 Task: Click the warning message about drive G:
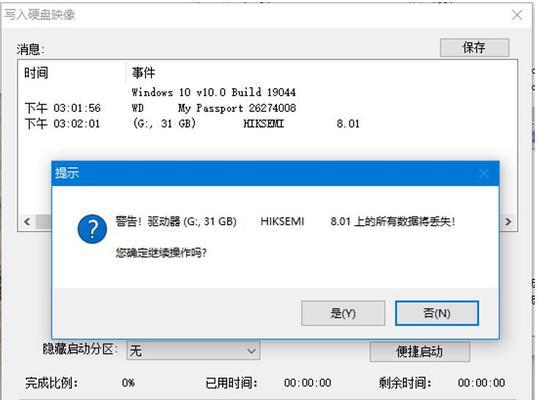click(x=285, y=222)
